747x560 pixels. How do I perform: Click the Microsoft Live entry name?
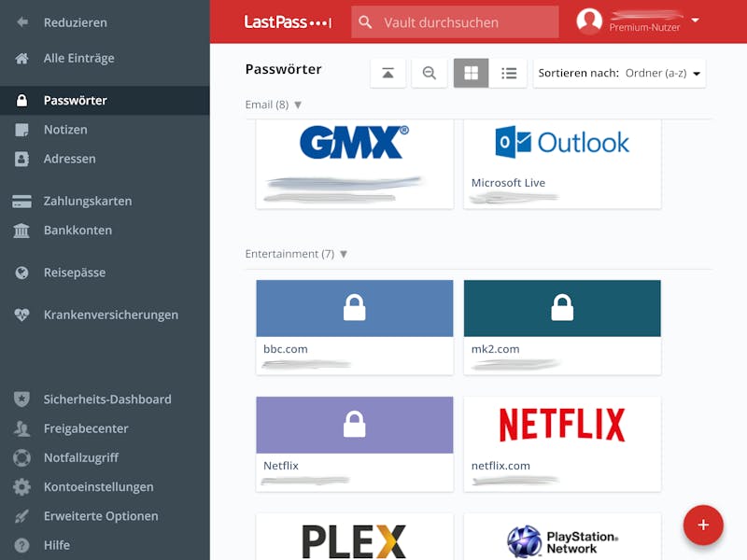pos(508,183)
